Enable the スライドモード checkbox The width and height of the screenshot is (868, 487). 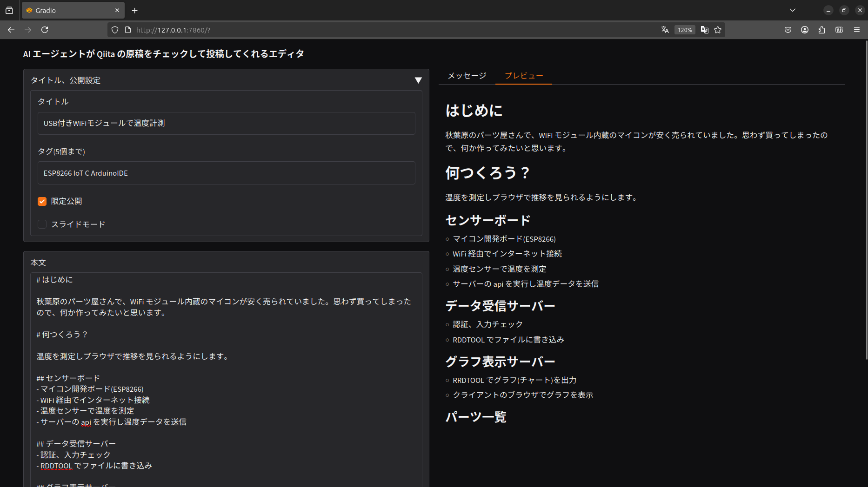pyautogui.click(x=42, y=224)
